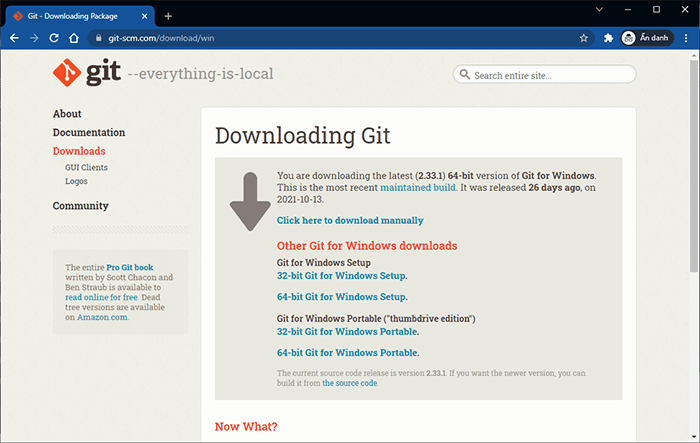Click the 'Click here to download manually' link
This screenshot has width=700, height=443.
click(350, 221)
